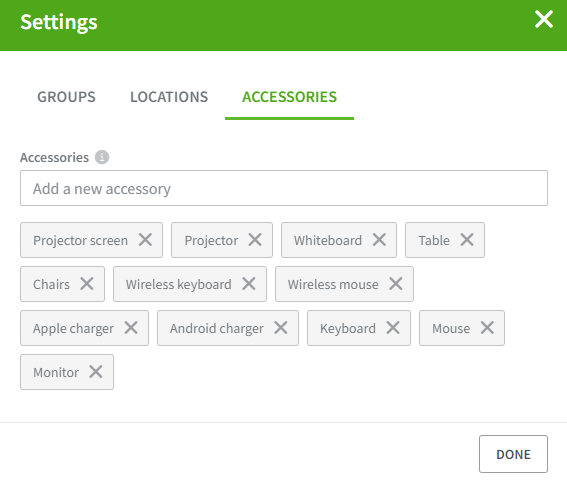Select the Accessories tab

[289, 97]
